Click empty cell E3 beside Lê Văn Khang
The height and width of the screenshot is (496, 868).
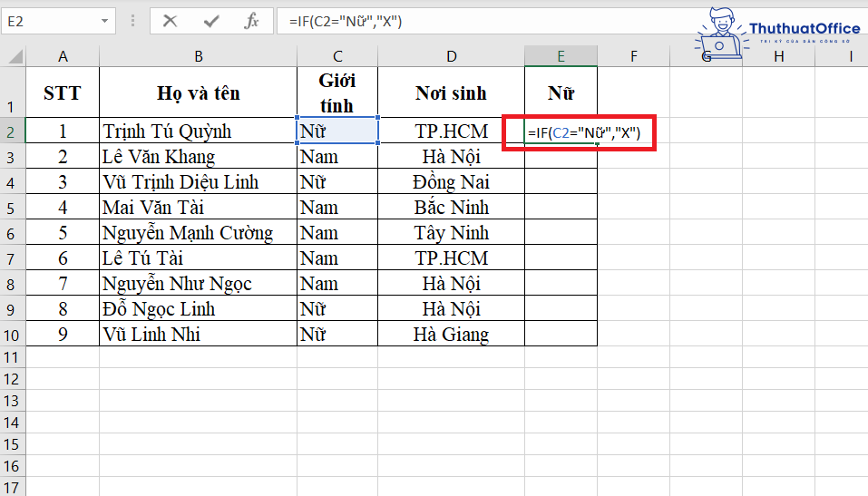click(561, 156)
